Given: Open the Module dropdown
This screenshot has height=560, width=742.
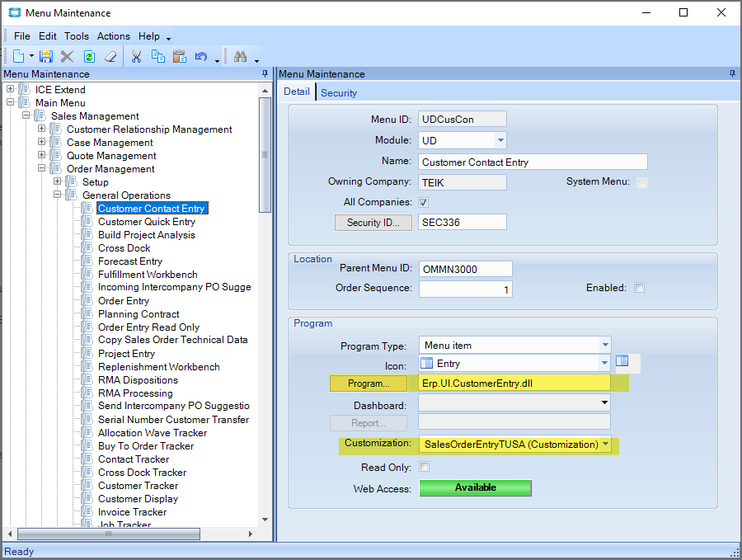Looking at the screenshot, I should click(500, 140).
